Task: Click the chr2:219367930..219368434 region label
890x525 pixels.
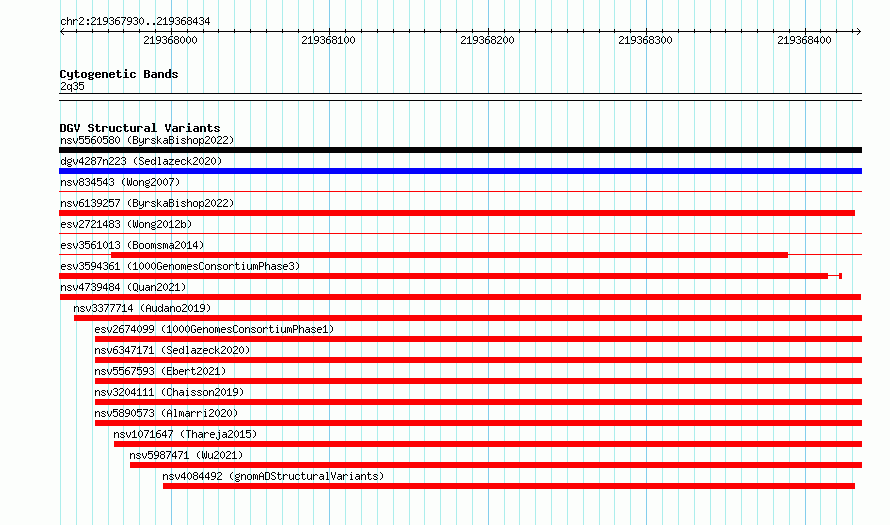Action: 135,21
